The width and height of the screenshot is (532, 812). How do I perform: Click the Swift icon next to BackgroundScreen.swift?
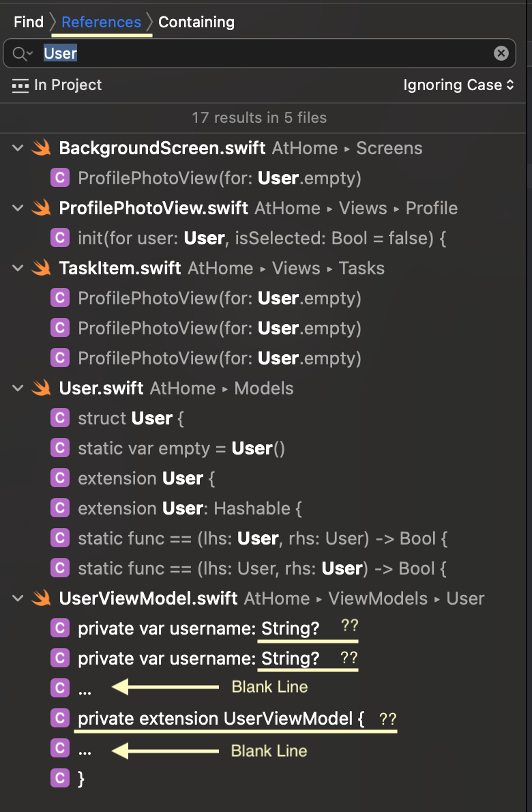click(42, 148)
